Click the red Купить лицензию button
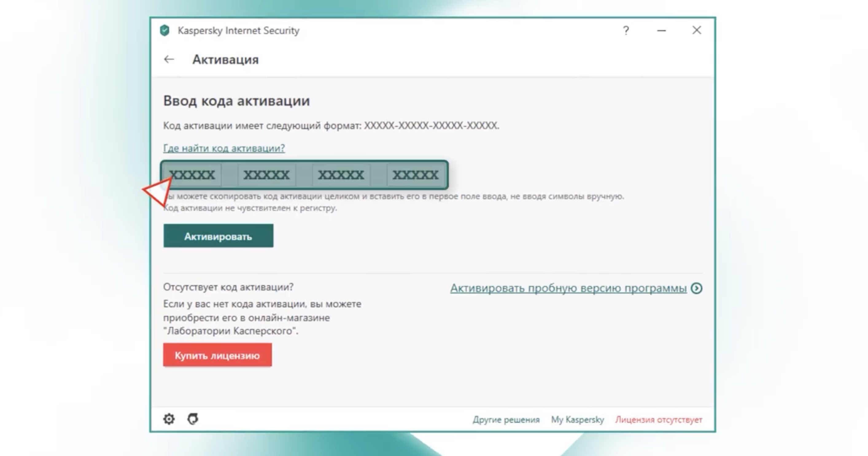 point(217,355)
